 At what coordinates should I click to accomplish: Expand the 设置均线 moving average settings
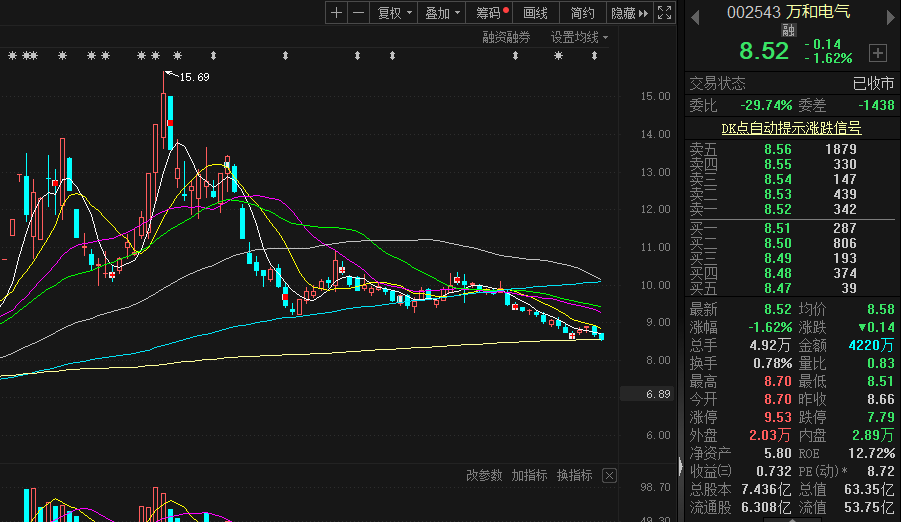pyautogui.click(x=579, y=37)
